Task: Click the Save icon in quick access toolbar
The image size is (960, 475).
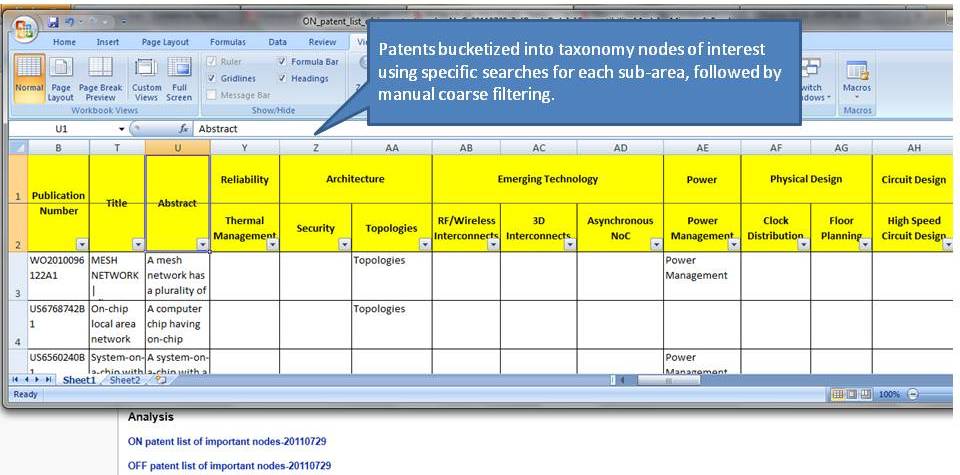Action: (54, 21)
